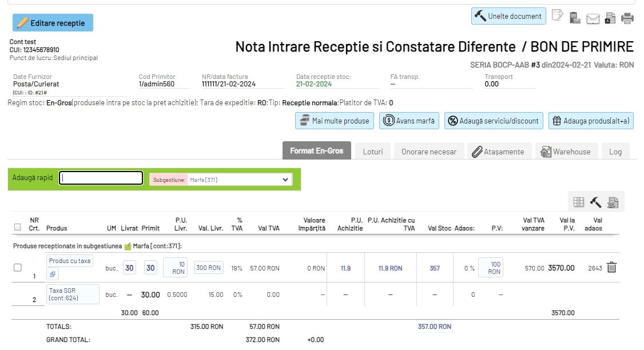Click the document note icon
The height and width of the screenshot is (350, 644).
click(x=558, y=17)
